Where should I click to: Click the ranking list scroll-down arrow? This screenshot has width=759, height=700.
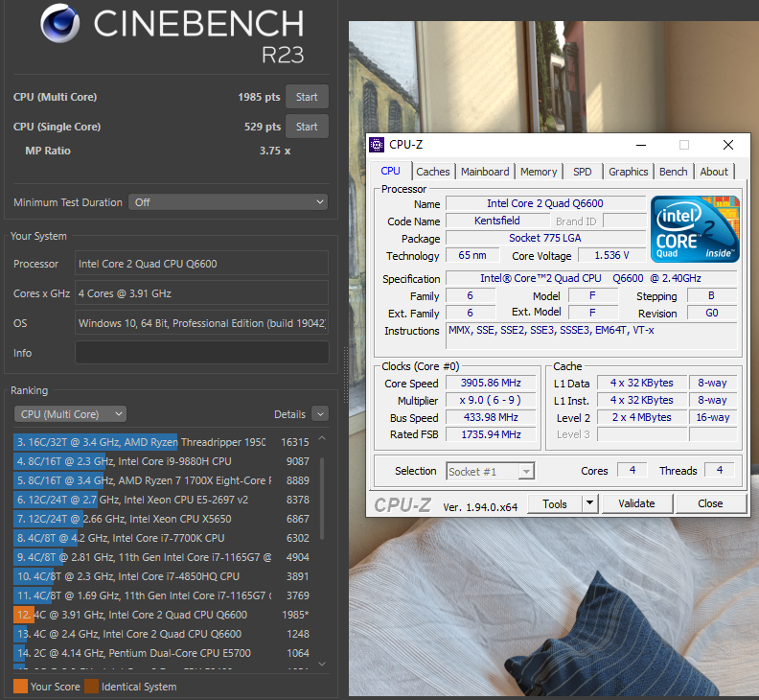322,664
